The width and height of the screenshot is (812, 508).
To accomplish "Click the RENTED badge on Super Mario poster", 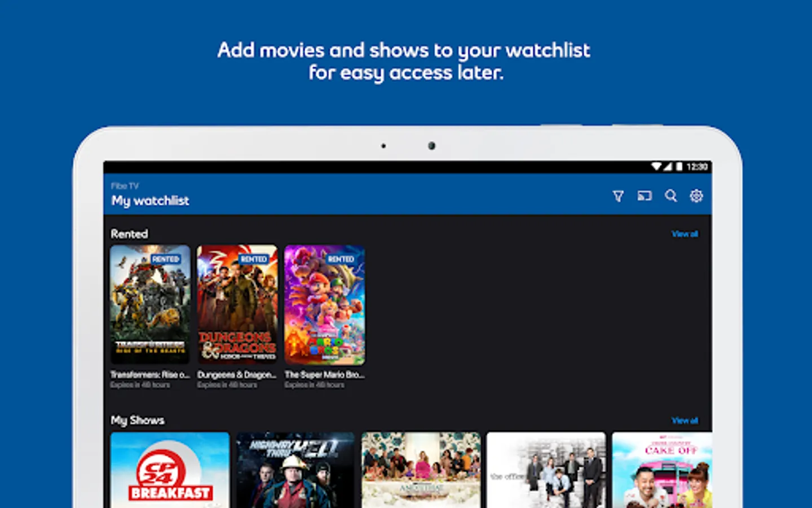I will (x=341, y=259).
